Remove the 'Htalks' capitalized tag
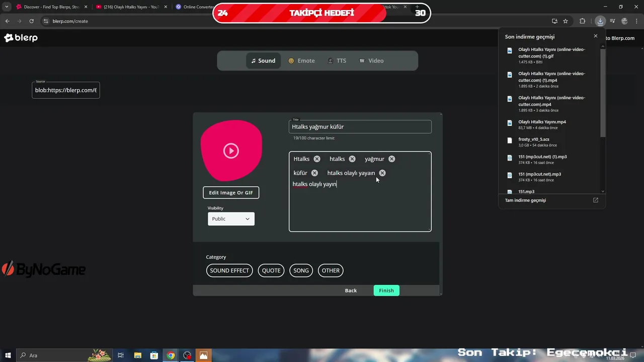Viewport: 644px width, 362px height. (317, 159)
